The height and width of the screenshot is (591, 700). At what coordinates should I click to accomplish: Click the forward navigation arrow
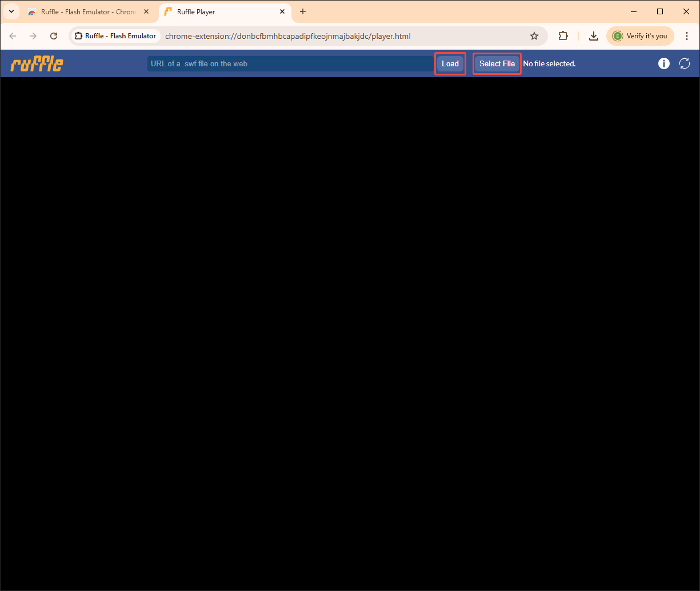pos(33,35)
